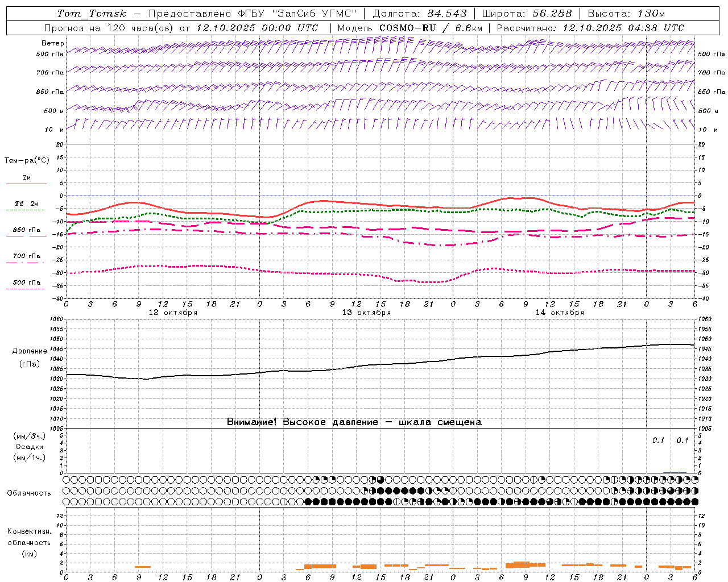The image size is (728, 582).
Task: Click the 'Облачность' cloudiness label
Action: pyautogui.click(x=29, y=493)
